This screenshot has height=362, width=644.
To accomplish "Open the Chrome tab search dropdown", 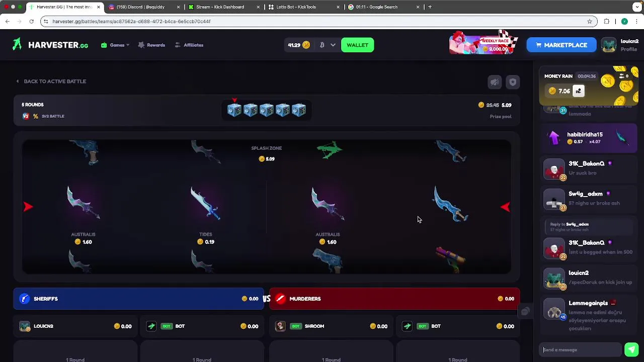I will click(x=637, y=7).
